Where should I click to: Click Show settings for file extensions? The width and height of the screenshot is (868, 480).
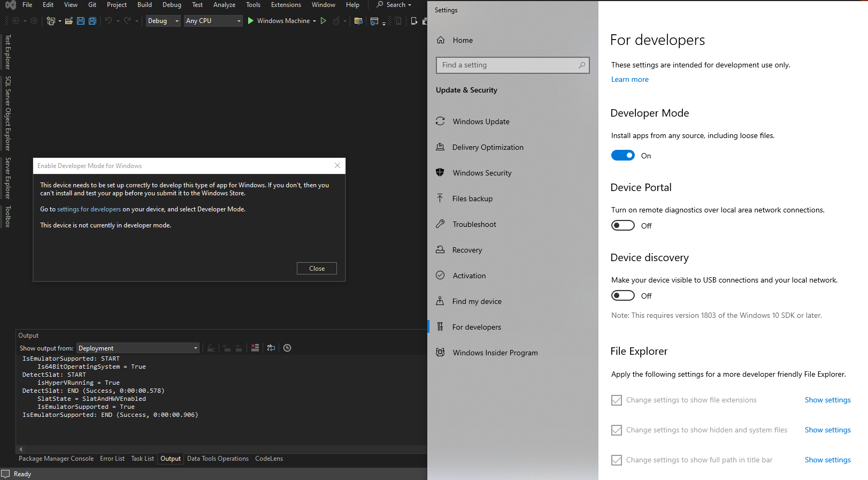click(x=827, y=400)
